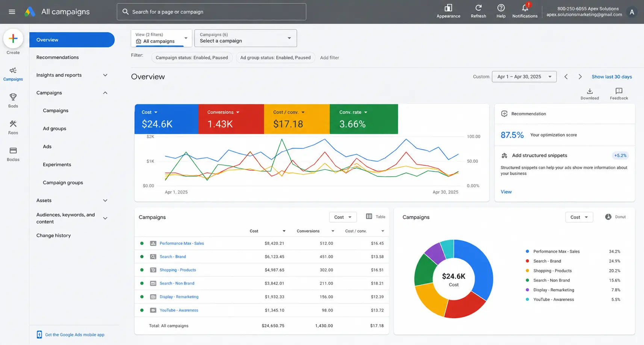Screen dimensions: 644x345
Task: Go to next date range arrow
Action: tap(580, 77)
